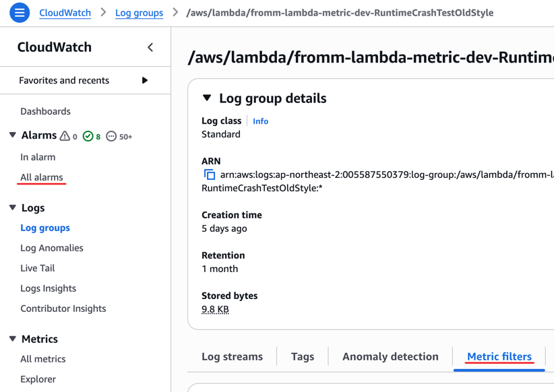Open Logs Insights in the sidebar
The image size is (554, 392).
(49, 288)
